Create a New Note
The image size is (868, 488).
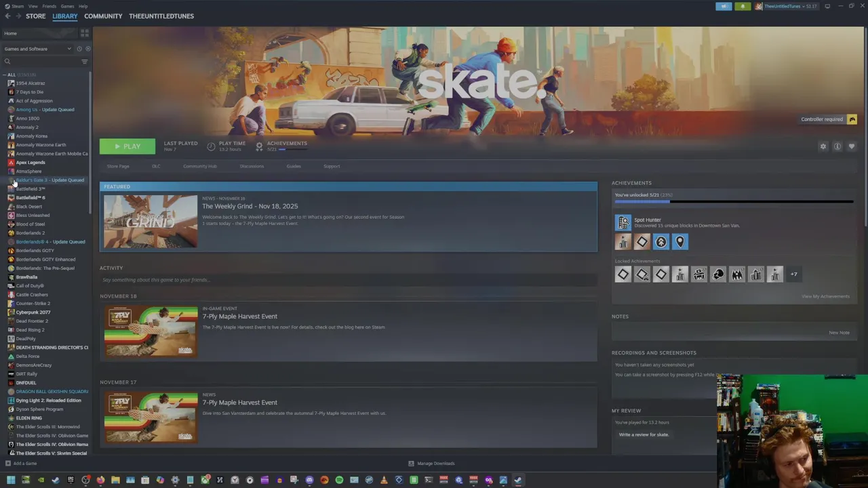click(x=839, y=333)
